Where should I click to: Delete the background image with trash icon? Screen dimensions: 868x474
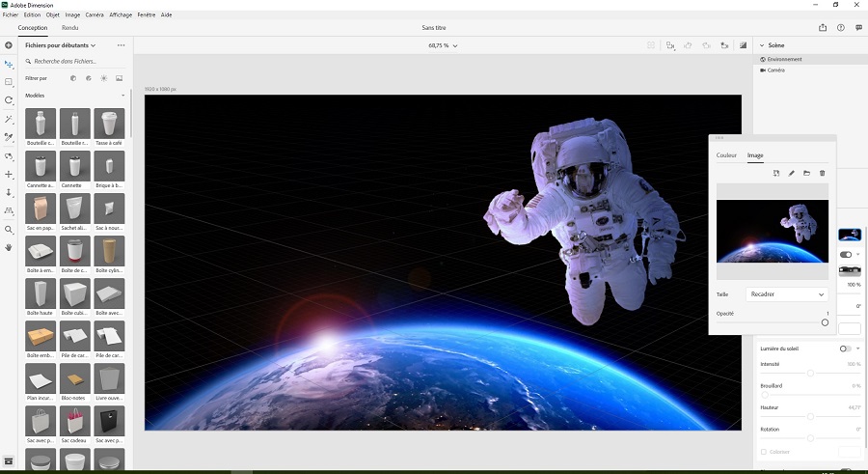[x=822, y=173]
